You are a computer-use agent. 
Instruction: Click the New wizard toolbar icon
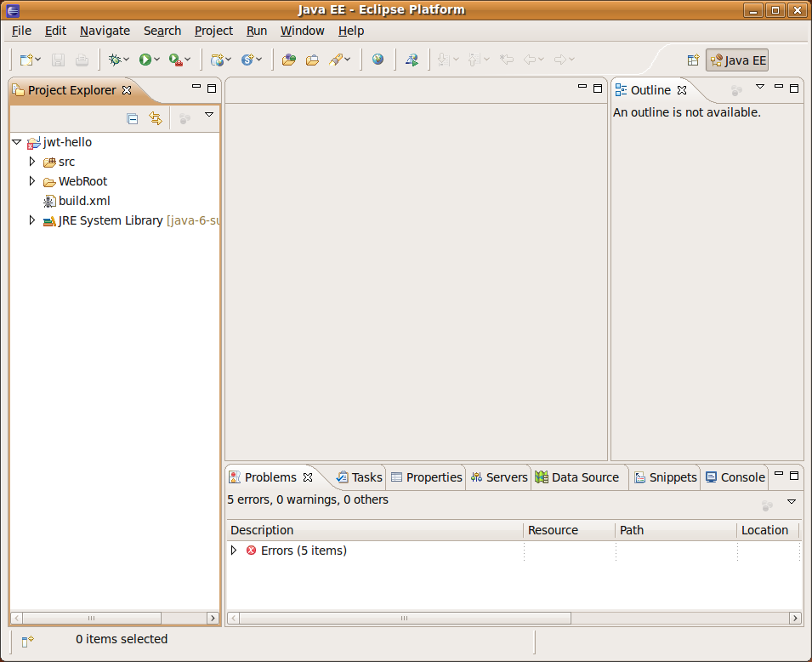(26, 60)
